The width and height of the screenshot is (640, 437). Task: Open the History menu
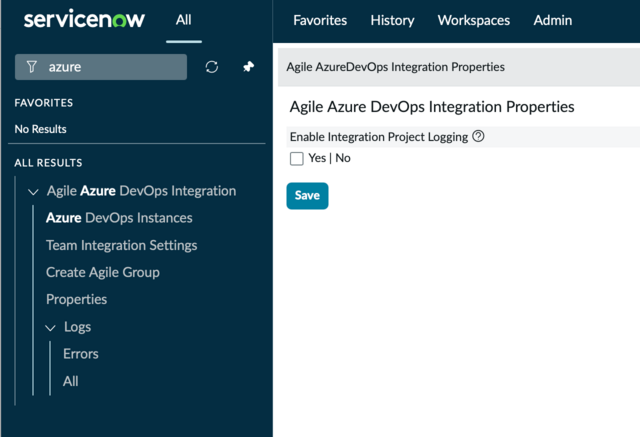click(392, 20)
